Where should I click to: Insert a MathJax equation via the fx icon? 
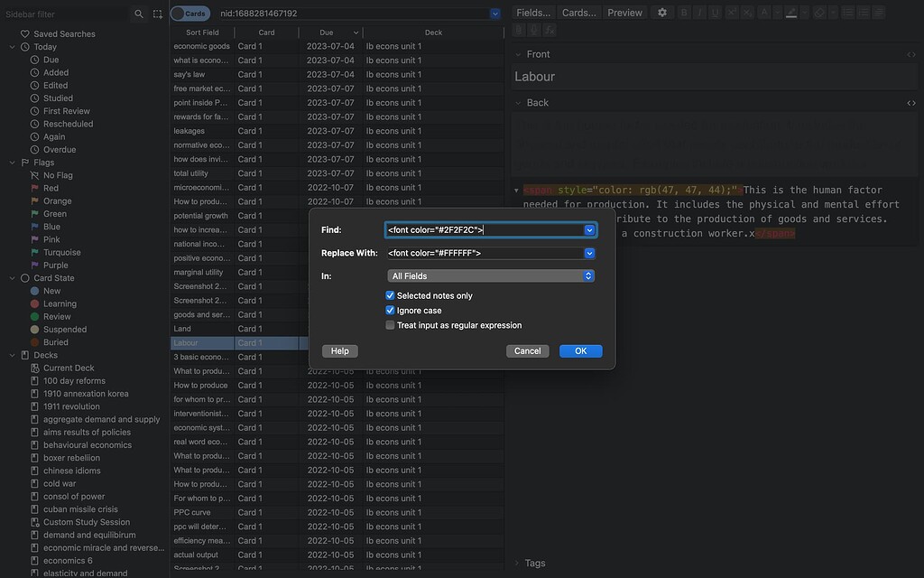pyautogui.click(x=550, y=29)
